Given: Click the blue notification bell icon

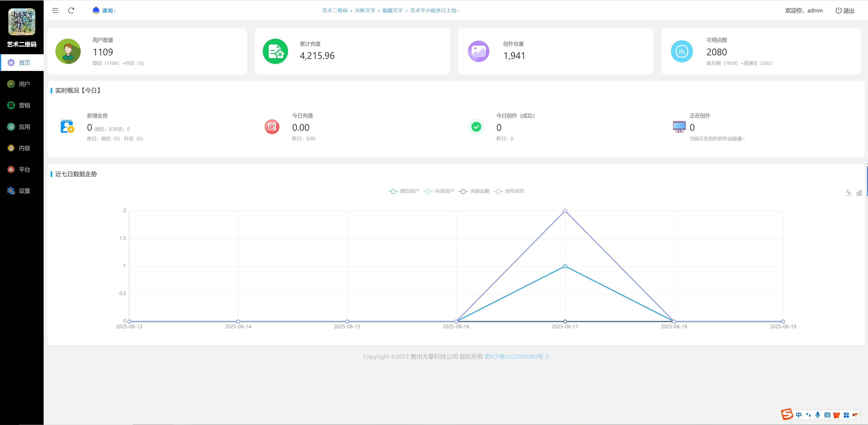Looking at the screenshot, I should tap(96, 10).
